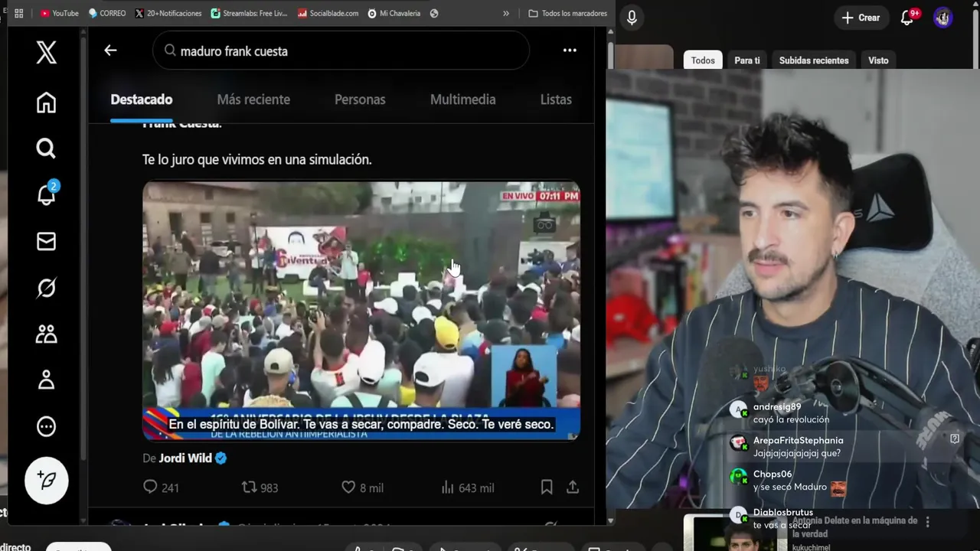
Task: Open the Todos los marcadores folder
Action: pyautogui.click(x=567, y=13)
